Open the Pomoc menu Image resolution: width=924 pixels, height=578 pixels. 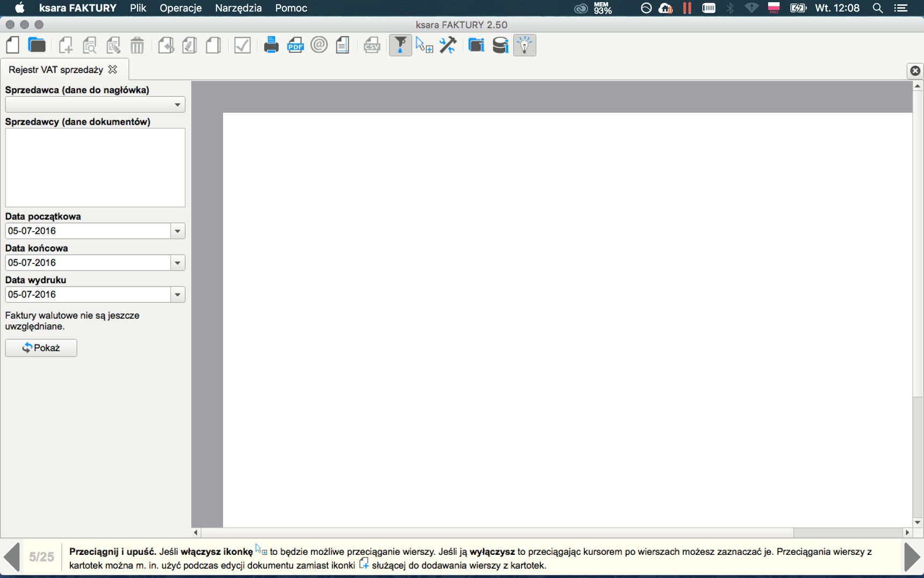291,8
